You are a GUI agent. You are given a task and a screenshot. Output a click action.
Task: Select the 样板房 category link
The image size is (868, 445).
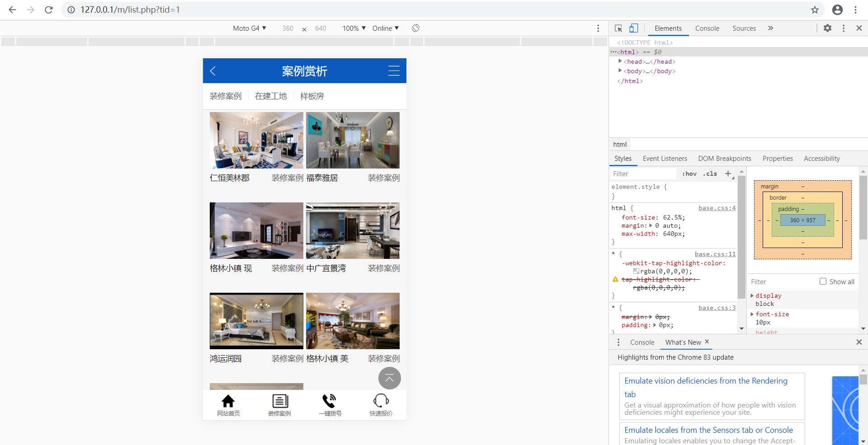[x=312, y=96]
